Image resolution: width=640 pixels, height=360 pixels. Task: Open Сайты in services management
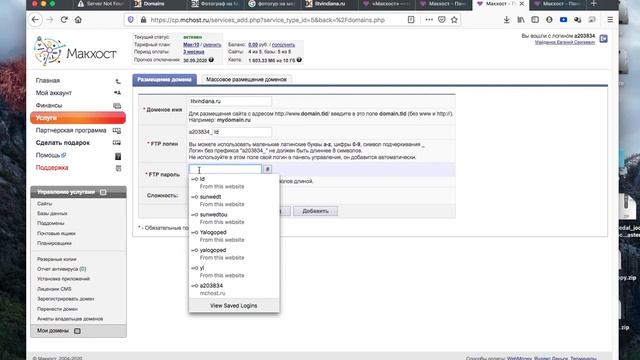click(x=44, y=203)
